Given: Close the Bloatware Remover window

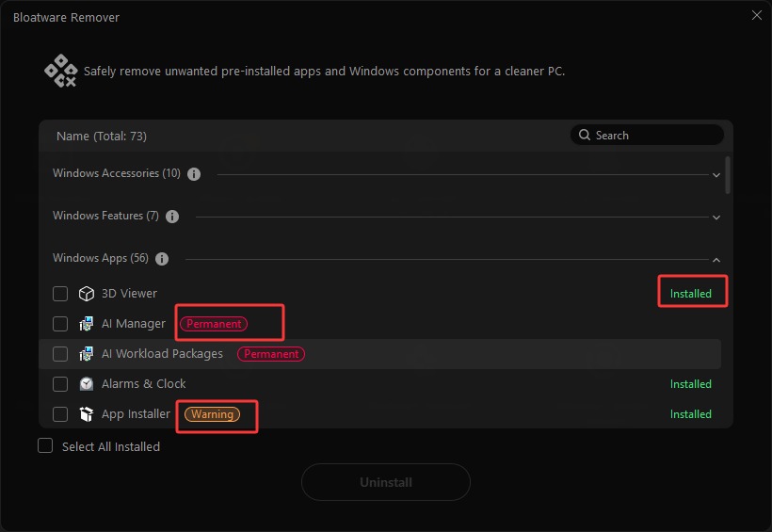Looking at the screenshot, I should (757, 15).
